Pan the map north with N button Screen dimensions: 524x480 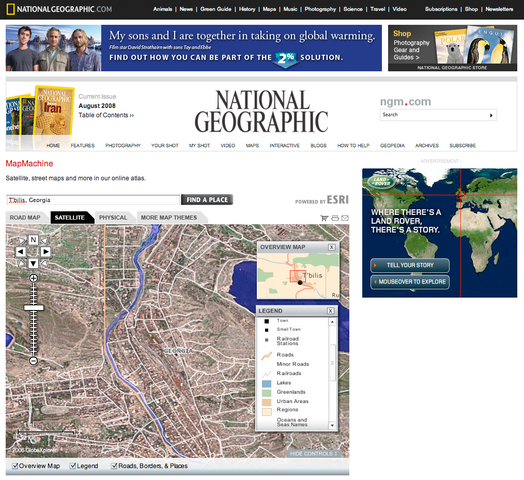(x=33, y=240)
